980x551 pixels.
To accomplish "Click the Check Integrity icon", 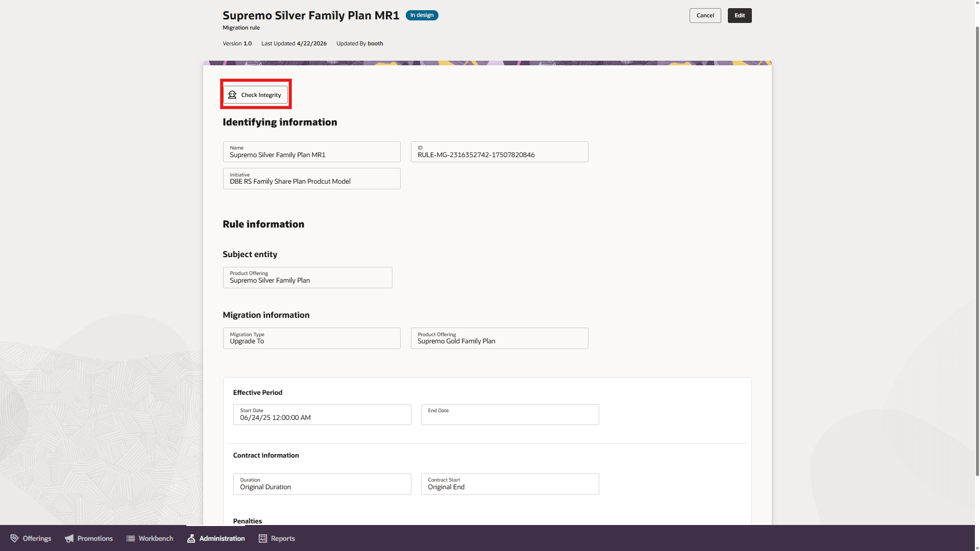I will [232, 95].
